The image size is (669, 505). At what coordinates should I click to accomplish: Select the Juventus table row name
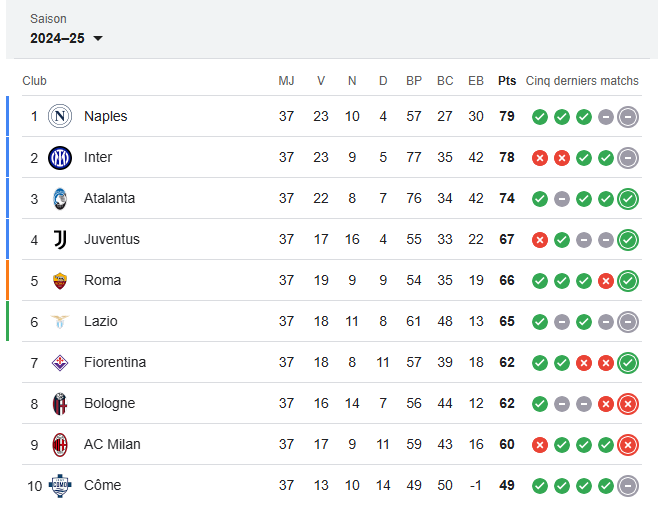click(x=111, y=239)
